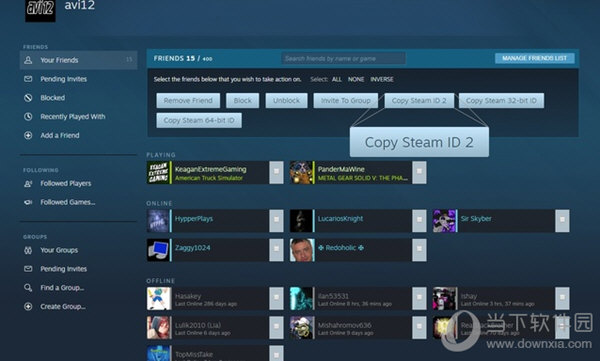600x361 pixels.
Task: Open Your Groups
Action: tap(59, 250)
